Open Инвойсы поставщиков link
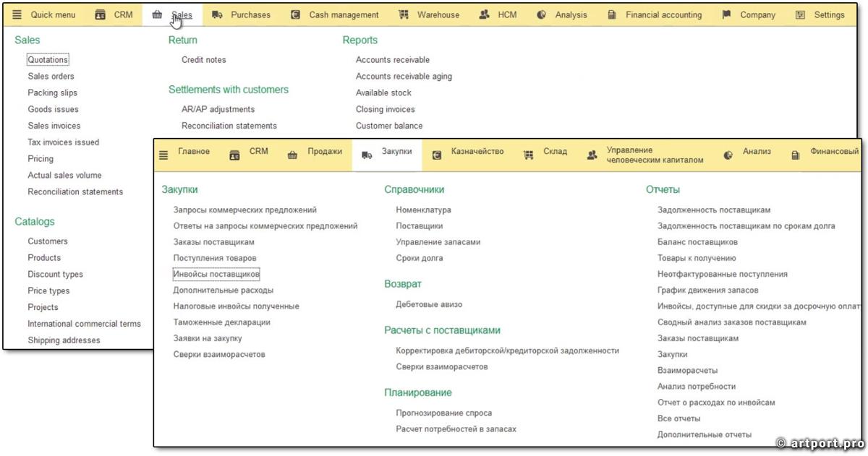The height and width of the screenshot is (456, 868). (x=216, y=275)
